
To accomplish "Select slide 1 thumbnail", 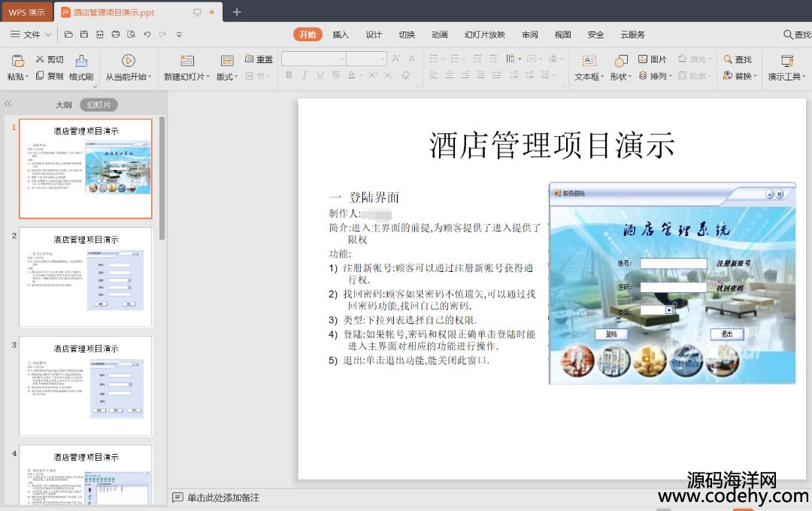I will [x=86, y=169].
